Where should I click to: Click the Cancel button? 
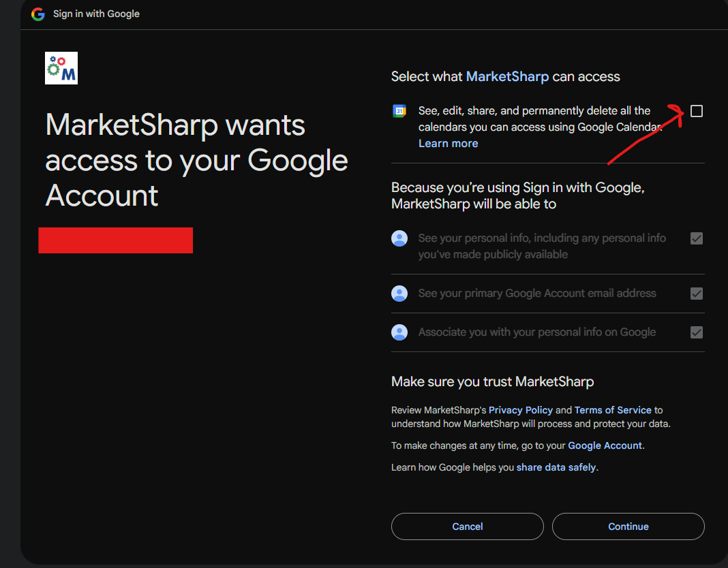pyautogui.click(x=468, y=526)
